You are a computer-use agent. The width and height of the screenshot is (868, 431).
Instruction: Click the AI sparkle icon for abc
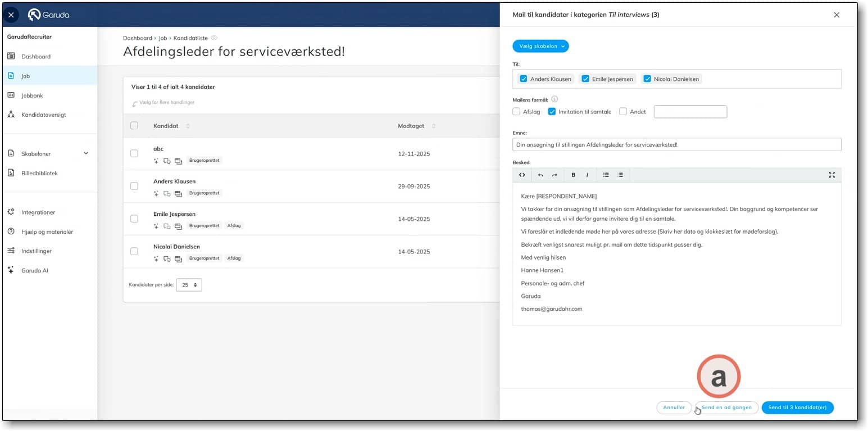(156, 161)
